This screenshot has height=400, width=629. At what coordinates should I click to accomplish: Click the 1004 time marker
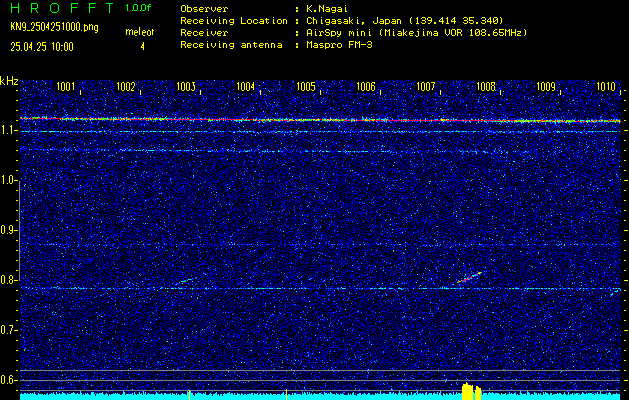246,87
